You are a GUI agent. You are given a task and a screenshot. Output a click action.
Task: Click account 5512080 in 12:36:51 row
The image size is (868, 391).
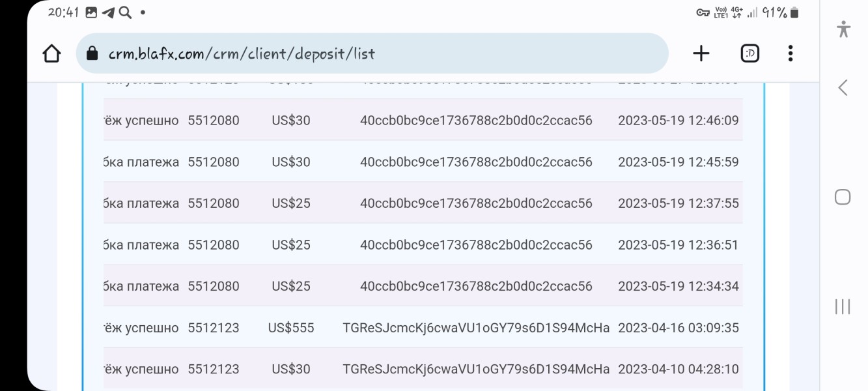pos(214,245)
